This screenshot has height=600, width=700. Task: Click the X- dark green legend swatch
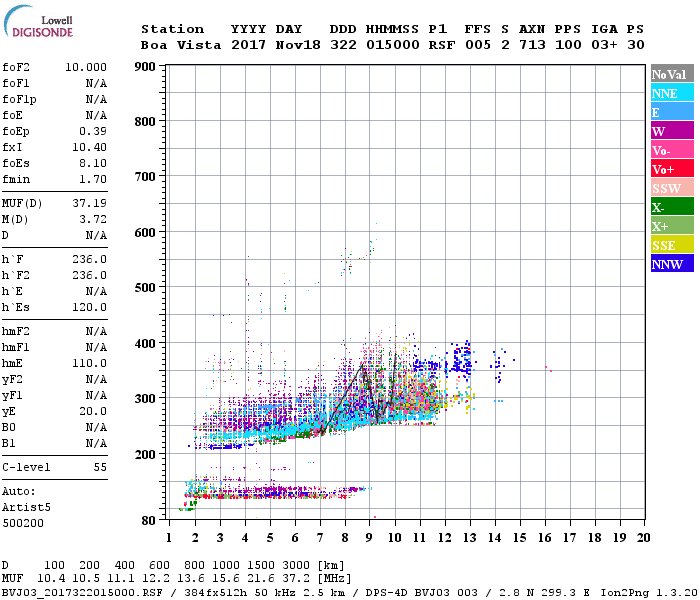tap(672, 207)
